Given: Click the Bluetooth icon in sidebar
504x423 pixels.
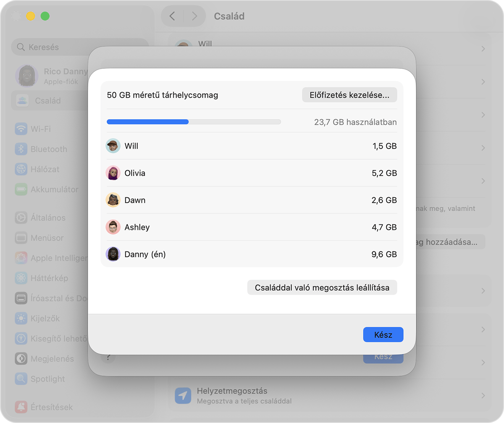Looking at the screenshot, I should point(21,149).
